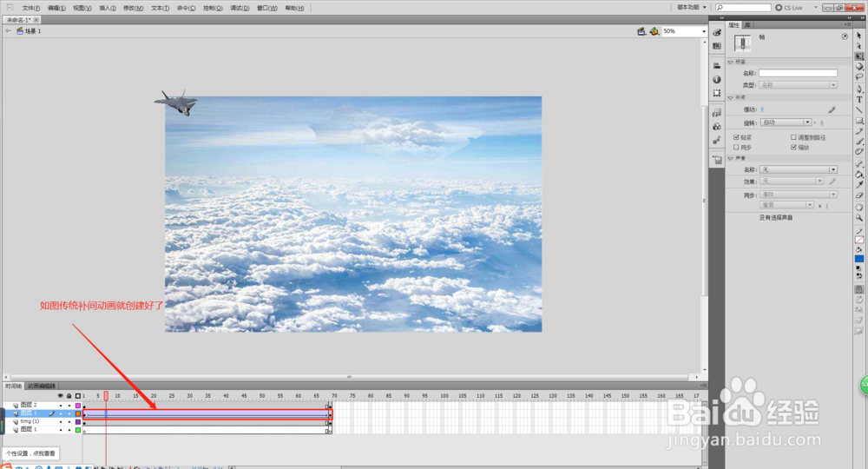Open the Color panel palette icon
Image resolution: width=868 pixels, height=469 pixels.
717,33
